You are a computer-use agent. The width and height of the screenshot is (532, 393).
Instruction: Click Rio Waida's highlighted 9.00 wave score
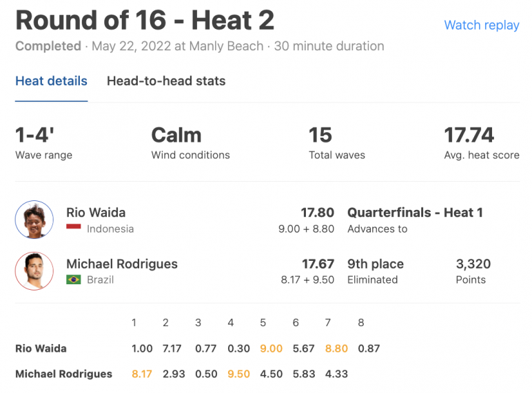coord(271,348)
